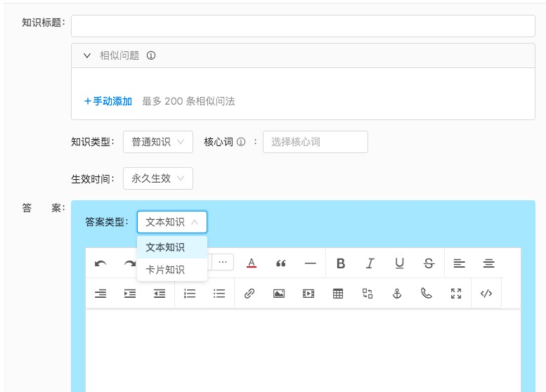546x392 pixels.
Task: Toggle bold formatting
Action: click(x=341, y=263)
